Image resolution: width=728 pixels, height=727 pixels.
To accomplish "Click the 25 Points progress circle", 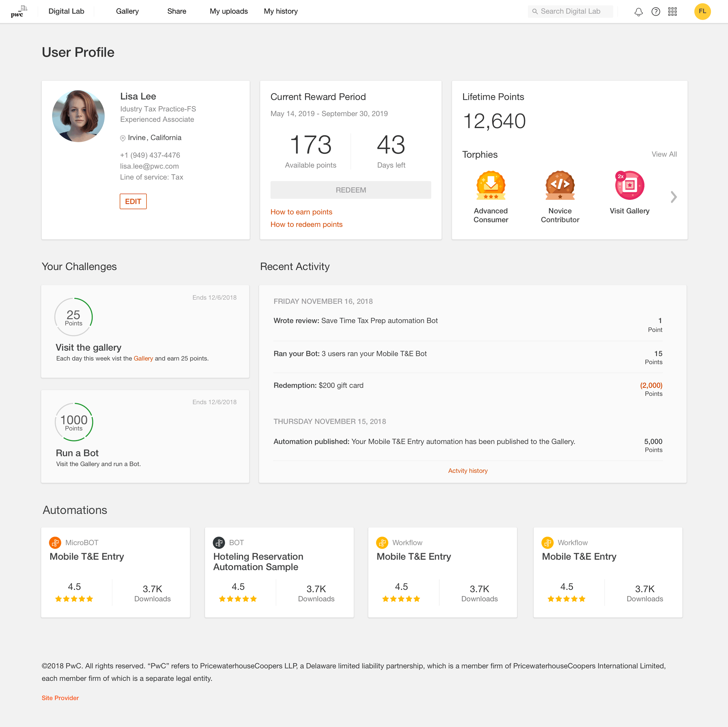I will (x=73, y=317).
